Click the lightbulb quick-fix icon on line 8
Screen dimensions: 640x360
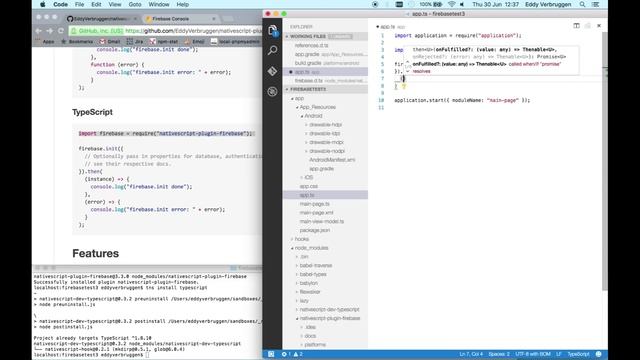tap(404, 86)
